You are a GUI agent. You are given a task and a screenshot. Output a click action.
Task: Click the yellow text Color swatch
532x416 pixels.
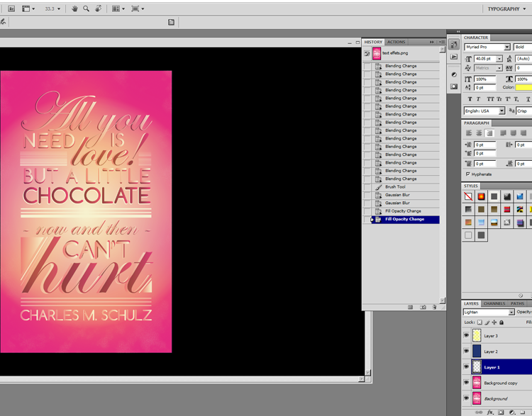[523, 87]
